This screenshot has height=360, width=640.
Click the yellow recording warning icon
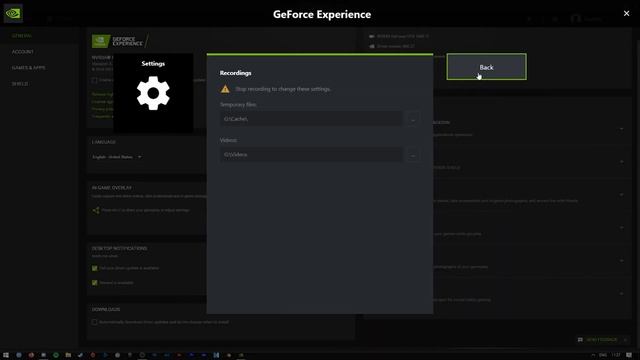click(x=225, y=89)
